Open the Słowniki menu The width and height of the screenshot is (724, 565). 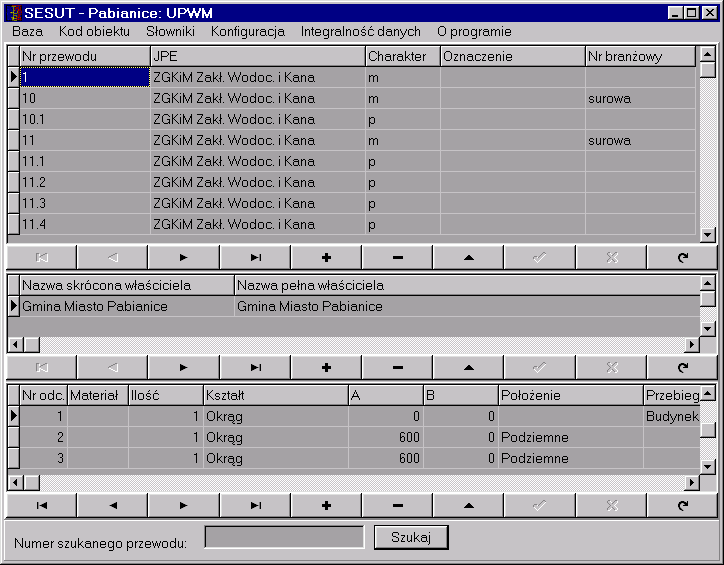tap(170, 31)
